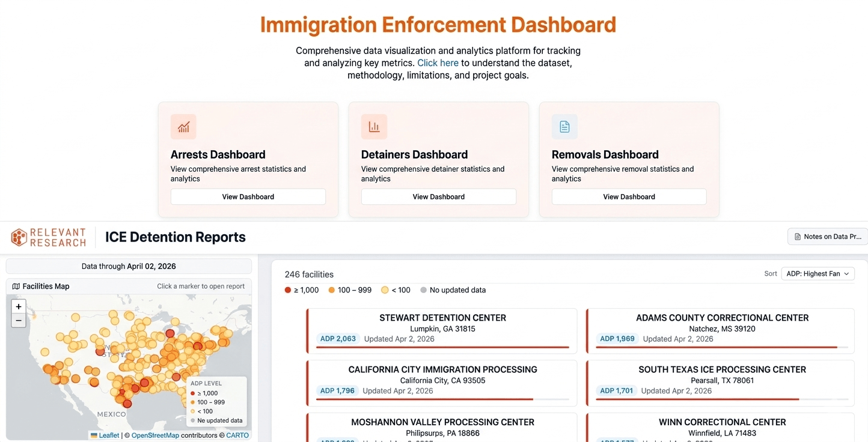Click the "Sort" label beside the dropdown

coord(771,274)
